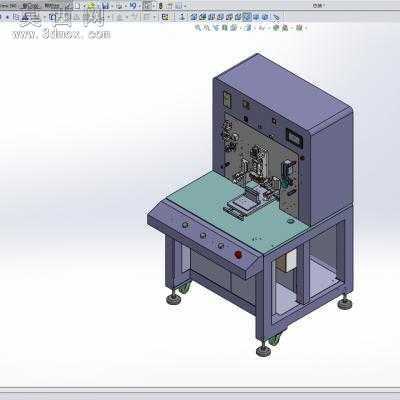Open the View Settings dropdown
The width and height of the screenshot is (400, 400).
click(x=299, y=28)
